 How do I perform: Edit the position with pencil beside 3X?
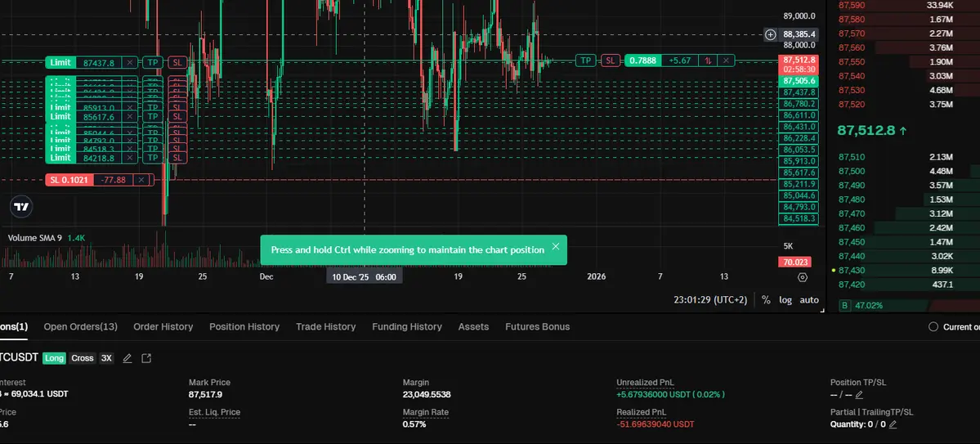(128, 358)
